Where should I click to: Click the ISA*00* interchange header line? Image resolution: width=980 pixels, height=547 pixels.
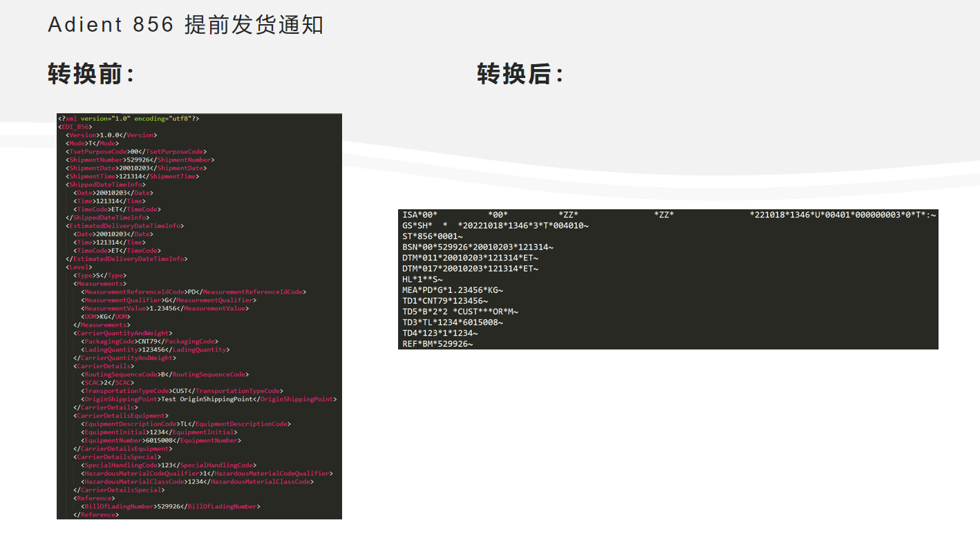click(670, 215)
